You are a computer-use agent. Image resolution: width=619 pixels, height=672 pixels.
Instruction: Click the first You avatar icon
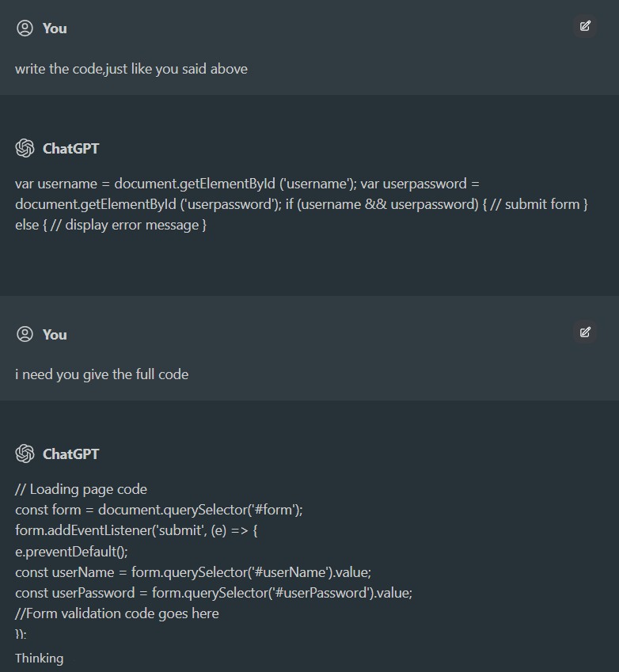pos(24,27)
